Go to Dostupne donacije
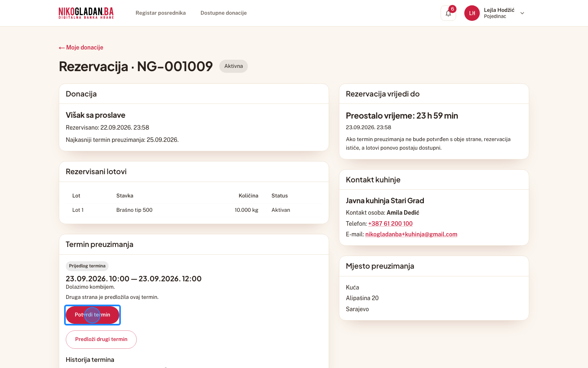 tap(223, 13)
